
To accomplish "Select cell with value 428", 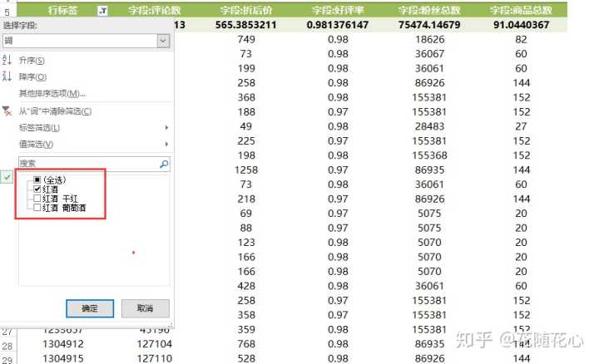I will [246, 286].
